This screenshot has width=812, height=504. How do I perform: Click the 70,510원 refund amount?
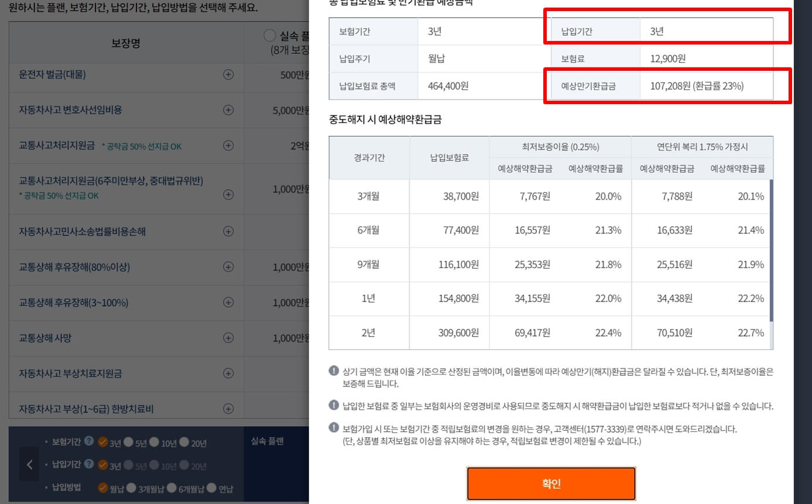point(674,332)
